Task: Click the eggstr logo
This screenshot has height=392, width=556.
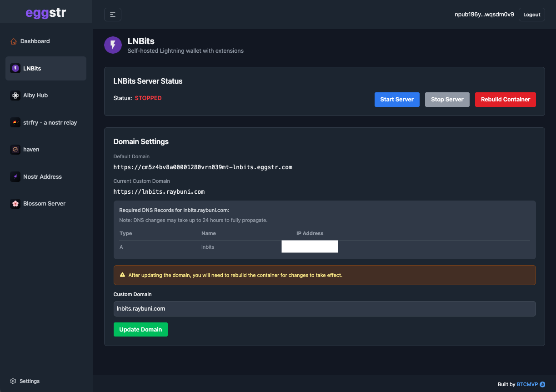Action: 46,13
